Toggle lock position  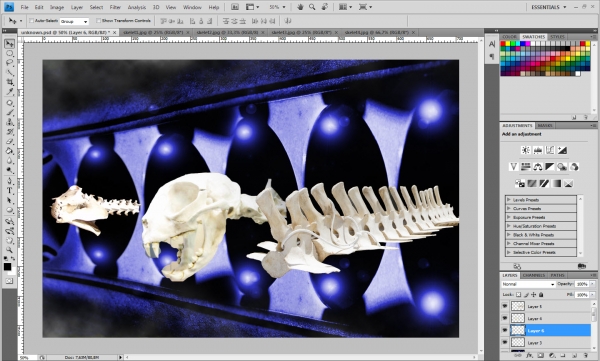pyautogui.click(x=533, y=295)
